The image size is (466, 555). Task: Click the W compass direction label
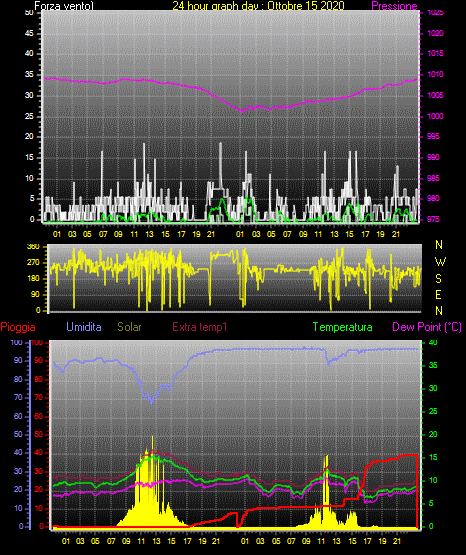[440, 262]
